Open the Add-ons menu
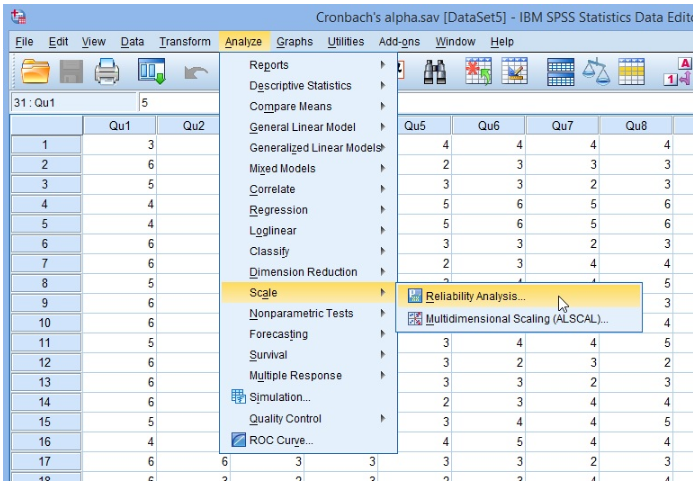 click(399, 42)
